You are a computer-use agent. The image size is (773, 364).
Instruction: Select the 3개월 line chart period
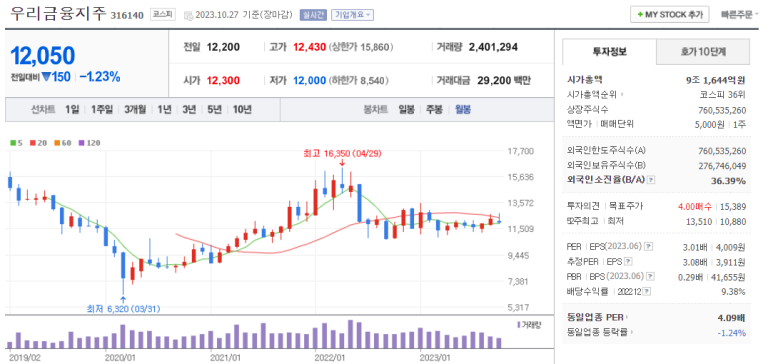click(135, 109)
